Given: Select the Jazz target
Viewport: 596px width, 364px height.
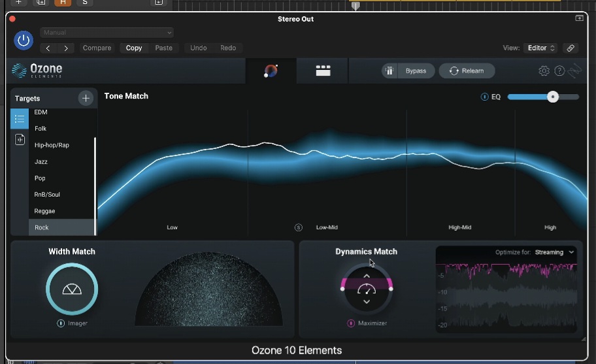Looking at the screenshot, I should (61, 161).
